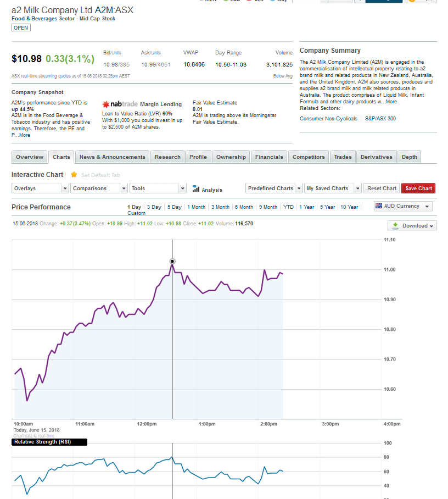
Task: Click the OPEN status badge
Action: click(x=21, y=27)
